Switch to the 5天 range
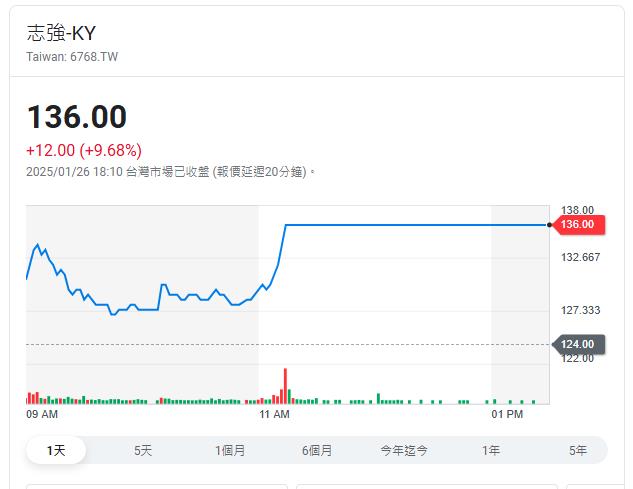 (143, 450)
